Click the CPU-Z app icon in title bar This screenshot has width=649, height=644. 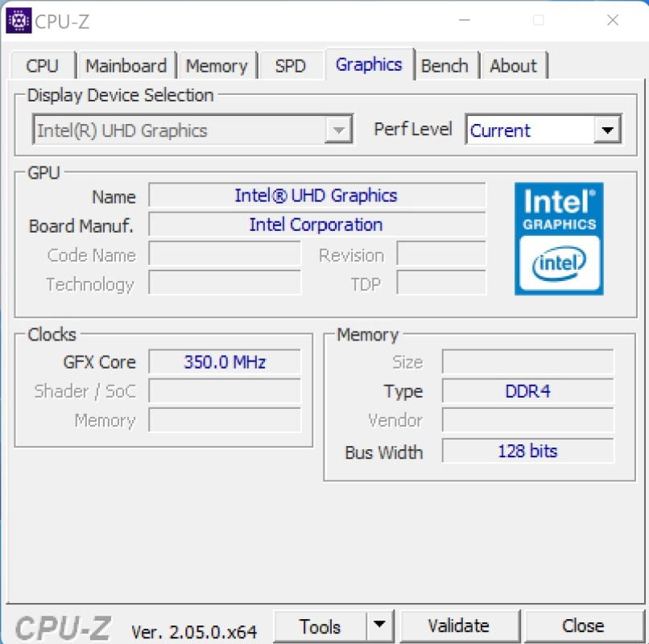(19, 20)
